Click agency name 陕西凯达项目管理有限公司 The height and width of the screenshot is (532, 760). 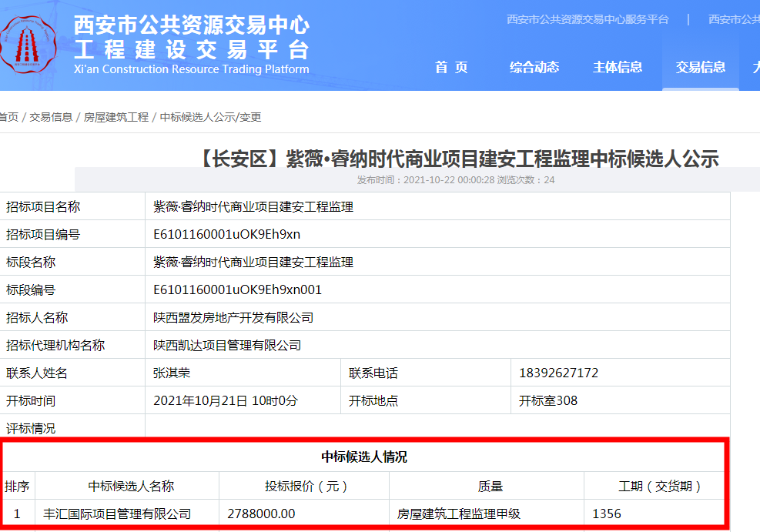[227, 346]
